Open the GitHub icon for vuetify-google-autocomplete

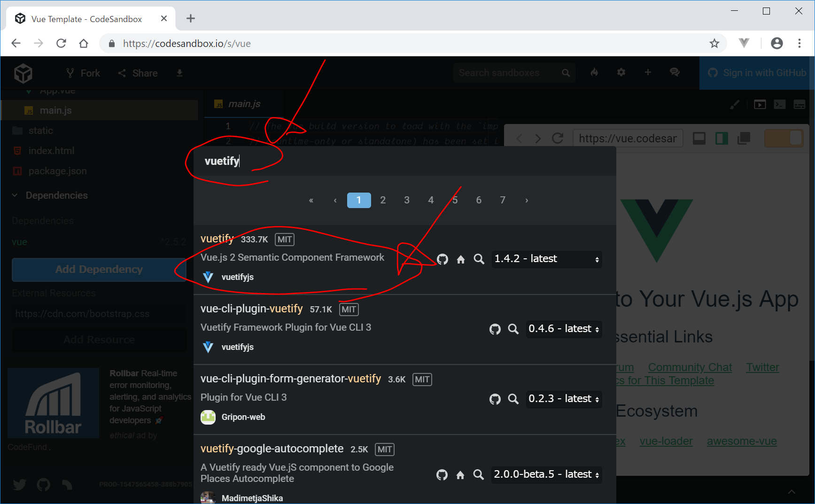point(442,475)
